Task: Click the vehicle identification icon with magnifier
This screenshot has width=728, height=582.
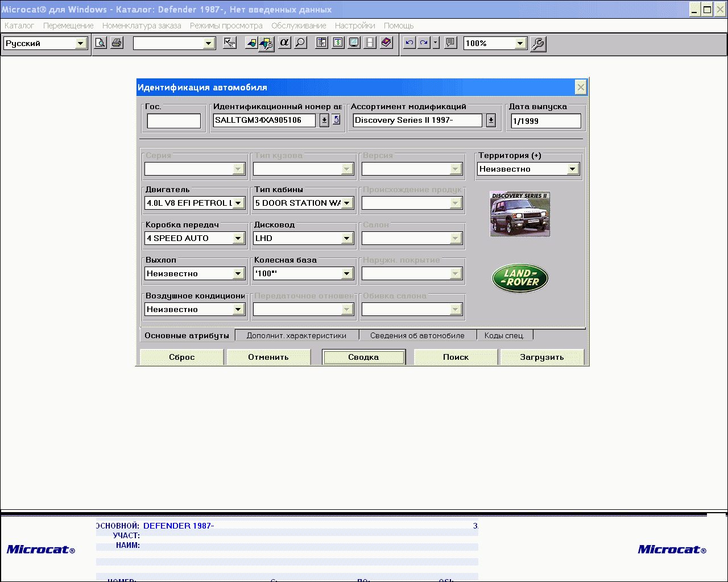Action: [x=266, y=44]
